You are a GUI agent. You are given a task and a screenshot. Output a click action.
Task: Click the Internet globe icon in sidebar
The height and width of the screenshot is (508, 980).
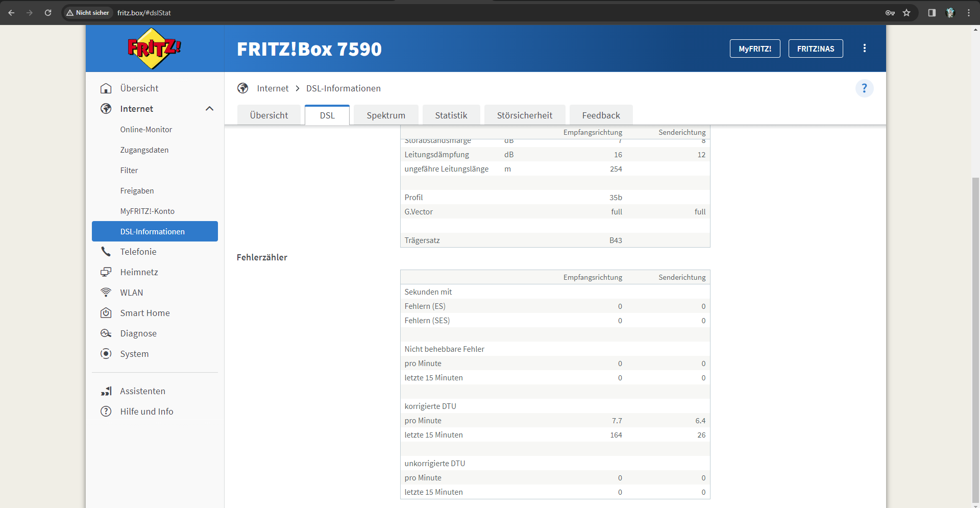[x=106, y=109]
